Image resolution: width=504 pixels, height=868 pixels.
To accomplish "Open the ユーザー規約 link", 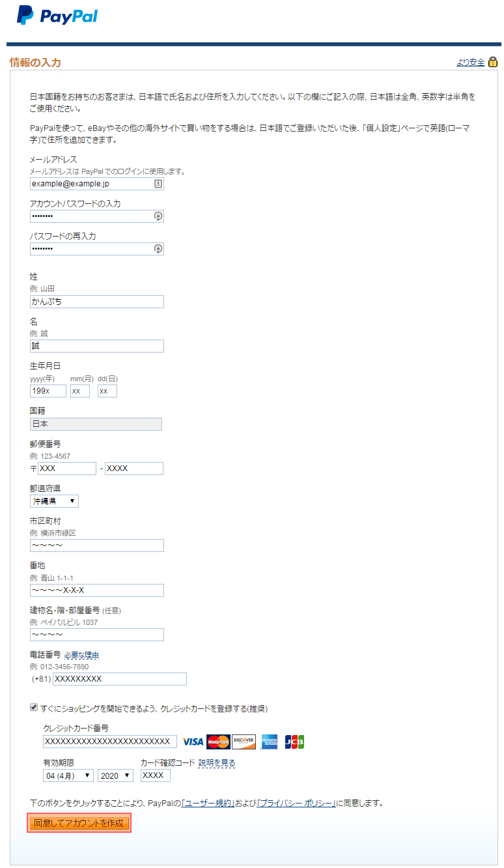I will [x=209, y=803].
